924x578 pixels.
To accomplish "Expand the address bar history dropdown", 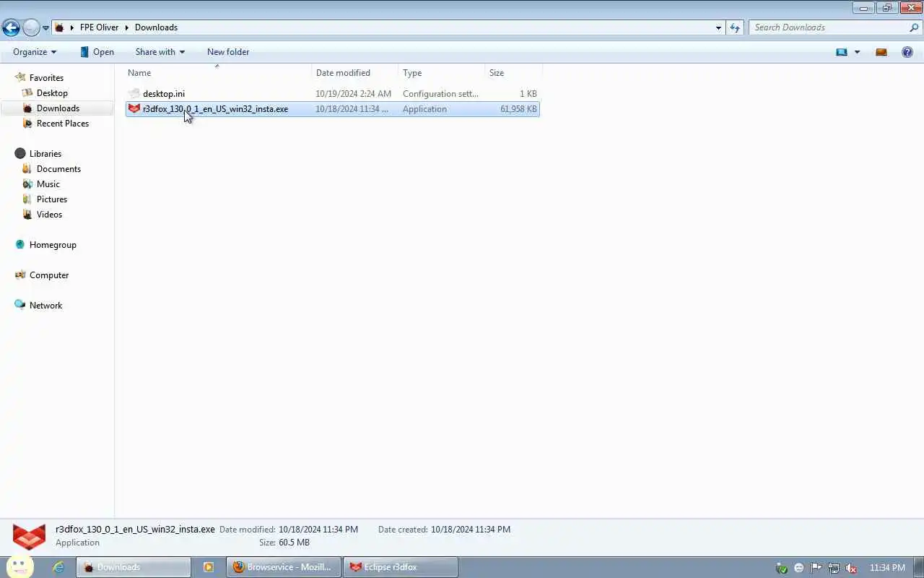I will (718, 27).
